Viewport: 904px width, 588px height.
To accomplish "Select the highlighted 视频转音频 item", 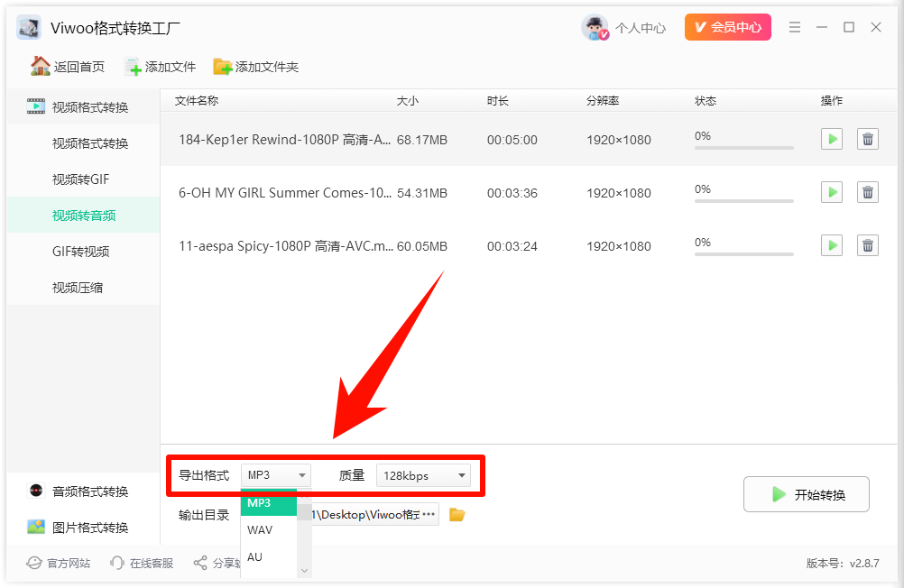I will [84, 215].
